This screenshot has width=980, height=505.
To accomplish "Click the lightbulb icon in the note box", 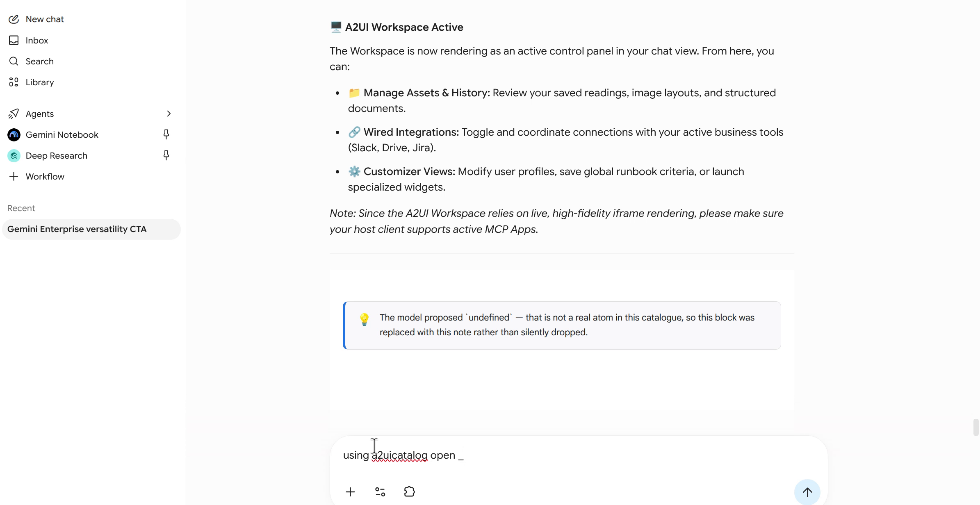I will click(364, 319).
